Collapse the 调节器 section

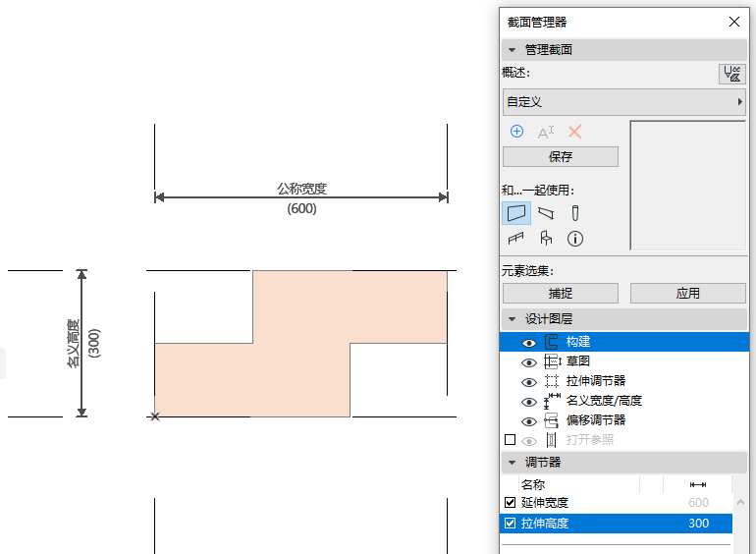(513, 463)
